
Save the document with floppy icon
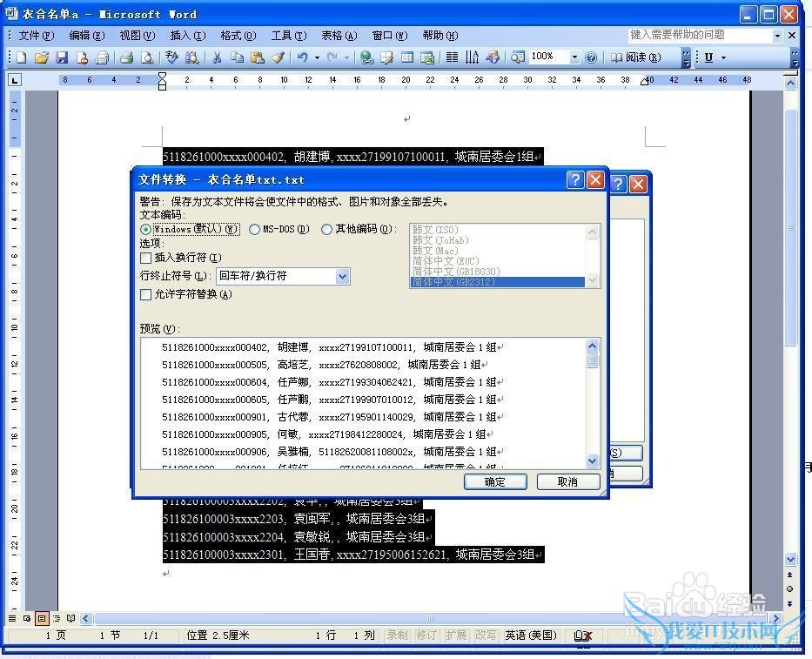tap(62, 57)
